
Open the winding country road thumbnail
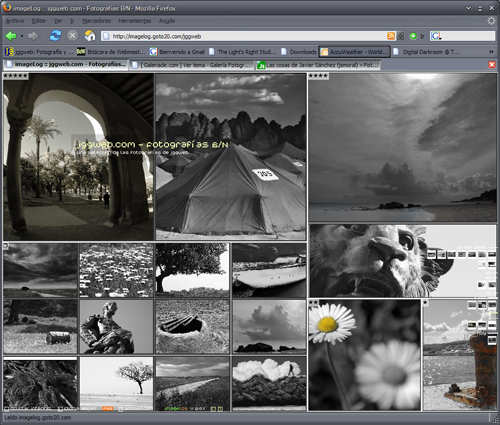(x=192, y=383)
